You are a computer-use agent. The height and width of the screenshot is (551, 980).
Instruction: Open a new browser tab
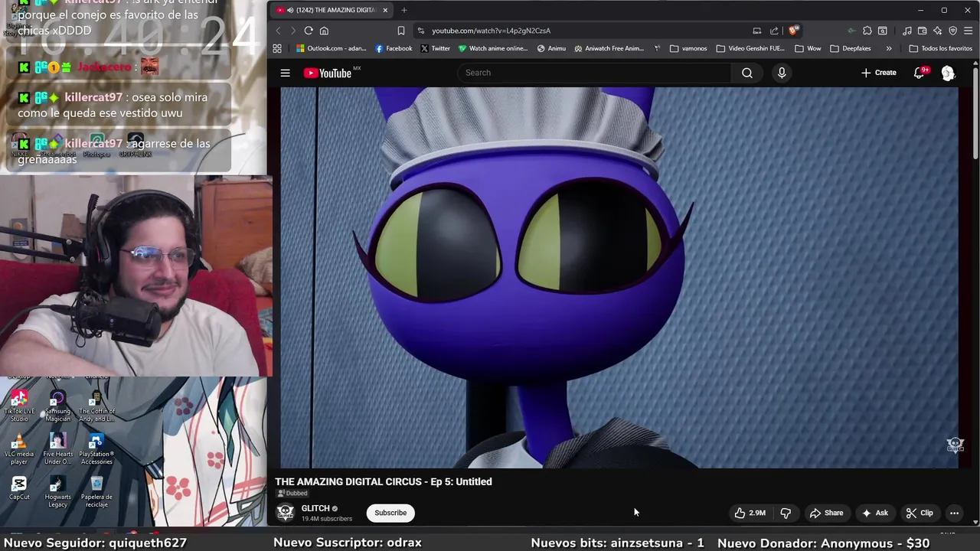click(x=403, y=10)
